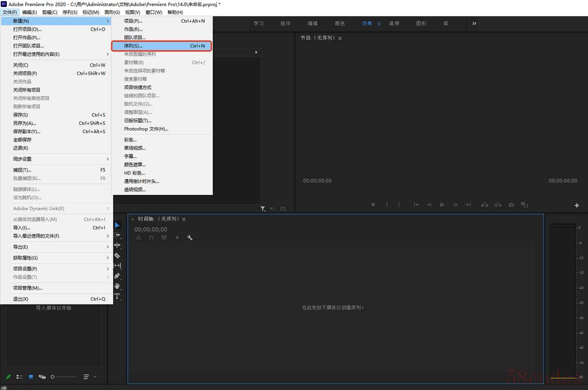Viewport: 588px width, 390px height.
Task: Choose 项目(P)... from New submenu
Action: (162, 21)
